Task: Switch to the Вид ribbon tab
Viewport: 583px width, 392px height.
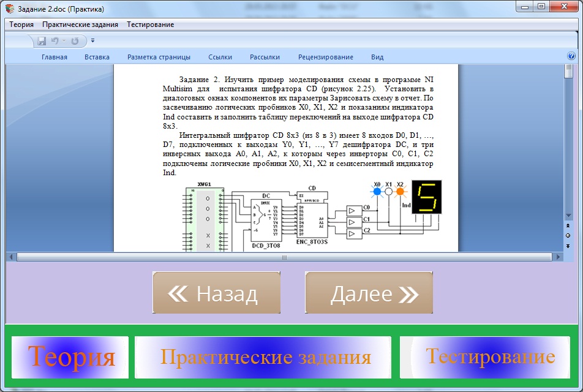Action: [377, 57]
